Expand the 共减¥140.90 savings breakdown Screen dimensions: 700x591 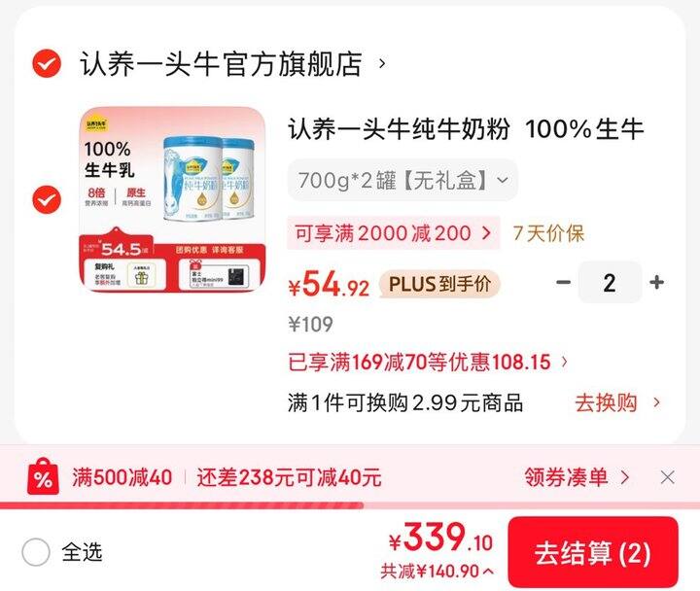tap(437, 571)
